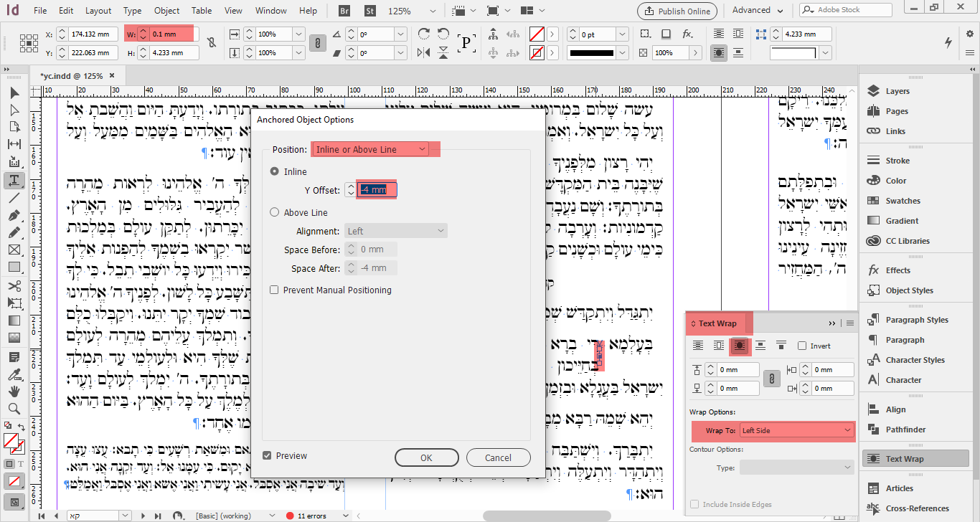
Task: Select the Type tool
Action: [x=14, y=180]
